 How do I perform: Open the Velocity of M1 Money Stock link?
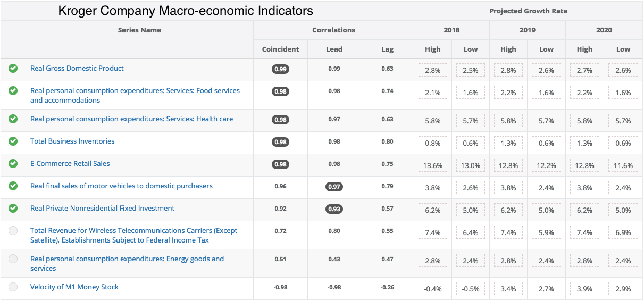[x=74, y=287]
